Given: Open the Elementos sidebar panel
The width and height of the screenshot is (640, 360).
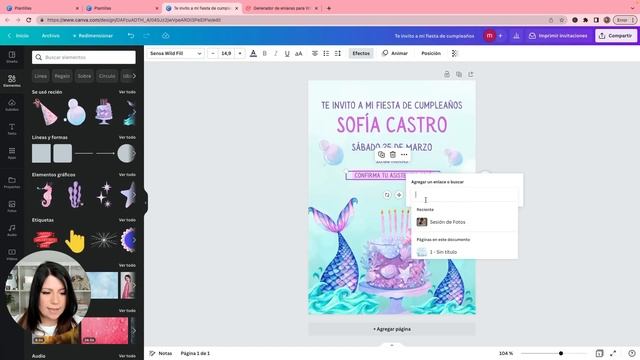Looking at the screenshot, I should [x=12, y=80].
